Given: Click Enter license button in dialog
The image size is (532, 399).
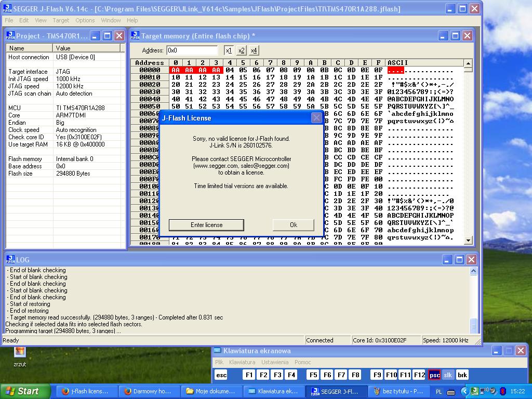Looking at the screenshot, I should click(206, 225).
